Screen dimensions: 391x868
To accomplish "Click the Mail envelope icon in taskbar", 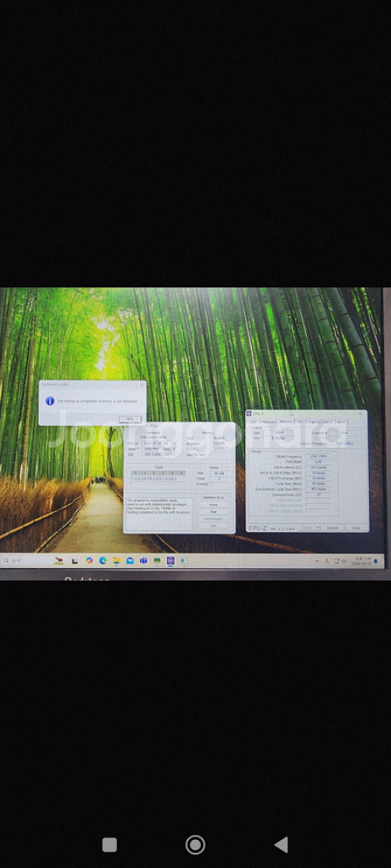I will pos(130,560).
